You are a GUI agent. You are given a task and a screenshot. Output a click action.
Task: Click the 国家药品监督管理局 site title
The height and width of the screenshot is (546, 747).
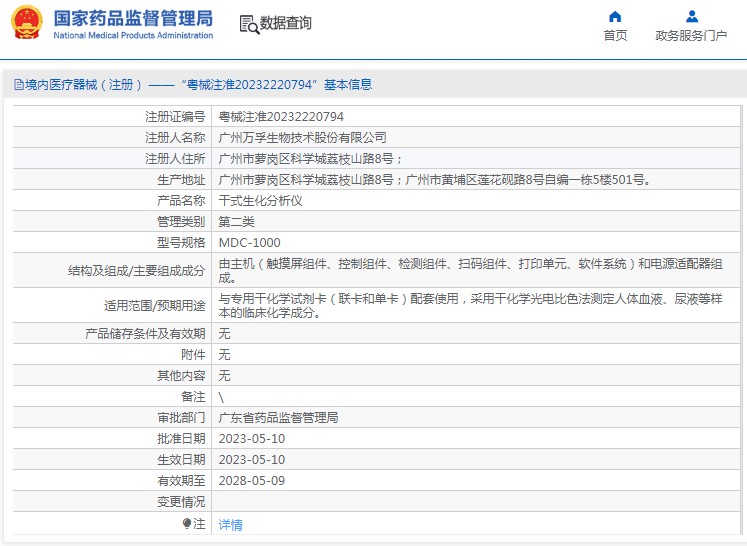pos(132,18)
